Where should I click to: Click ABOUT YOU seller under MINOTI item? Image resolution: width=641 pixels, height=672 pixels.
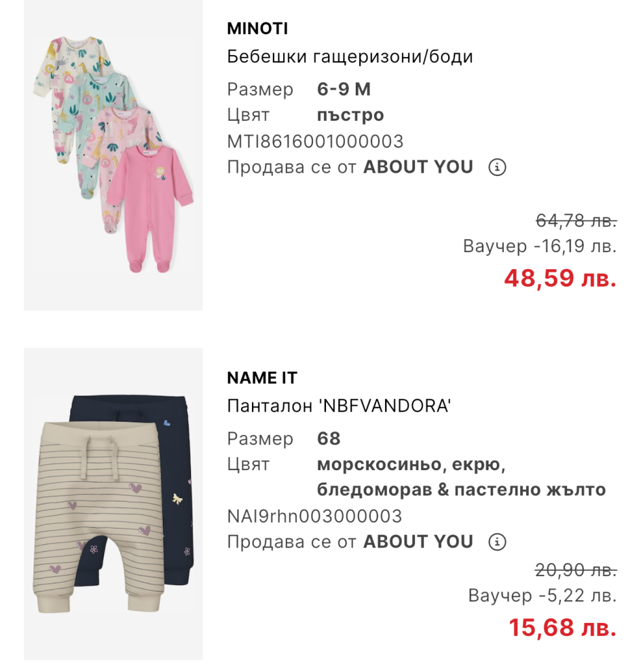pyautogui.click(x=418, y=167)
